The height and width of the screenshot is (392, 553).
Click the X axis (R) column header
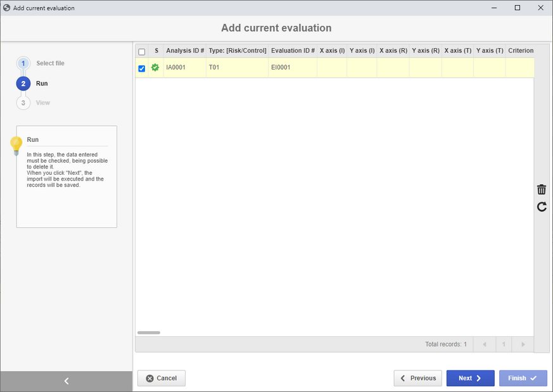click(x=393, y=51)
